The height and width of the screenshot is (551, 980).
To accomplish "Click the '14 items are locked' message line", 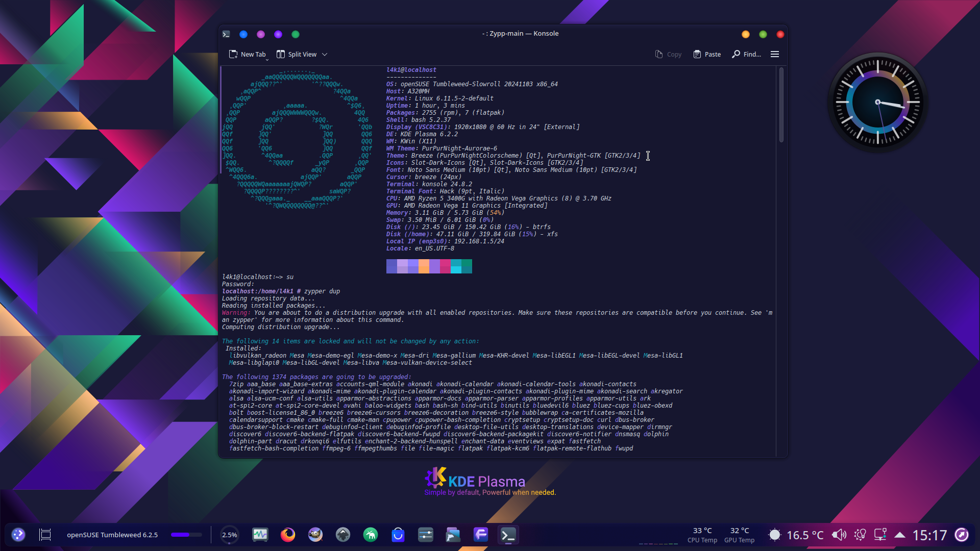I will [x=351, y=341].
